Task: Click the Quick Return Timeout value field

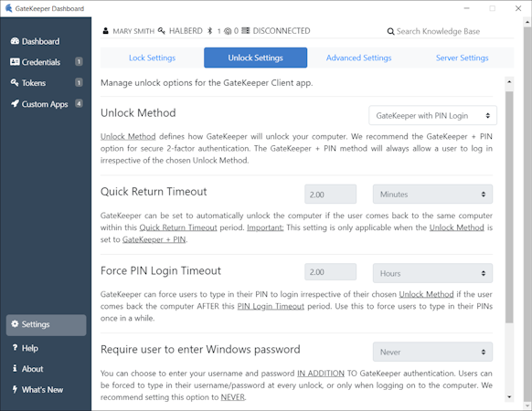Action: click(331, 195)
